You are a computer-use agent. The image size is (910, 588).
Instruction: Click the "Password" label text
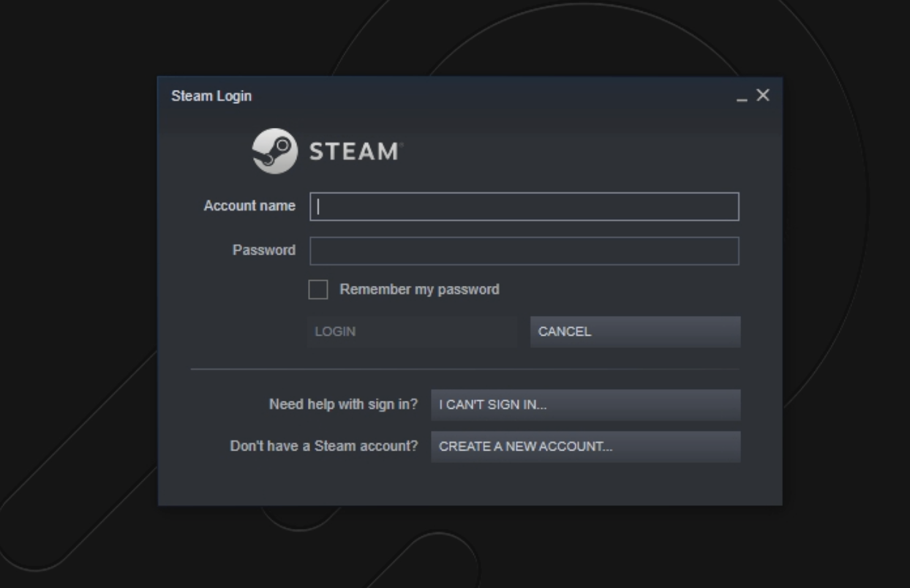point(264,250)
